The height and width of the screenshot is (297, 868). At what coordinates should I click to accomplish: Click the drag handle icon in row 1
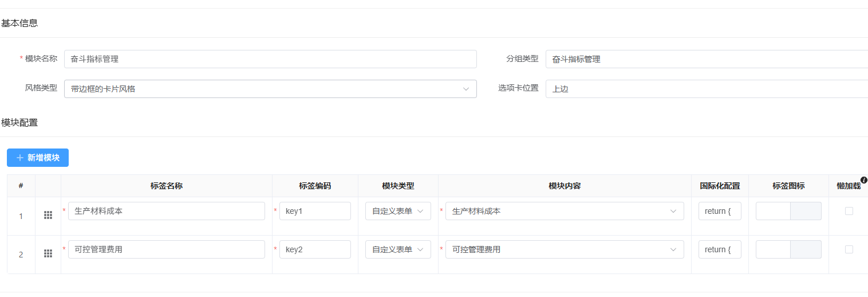(x=48, y=215)
